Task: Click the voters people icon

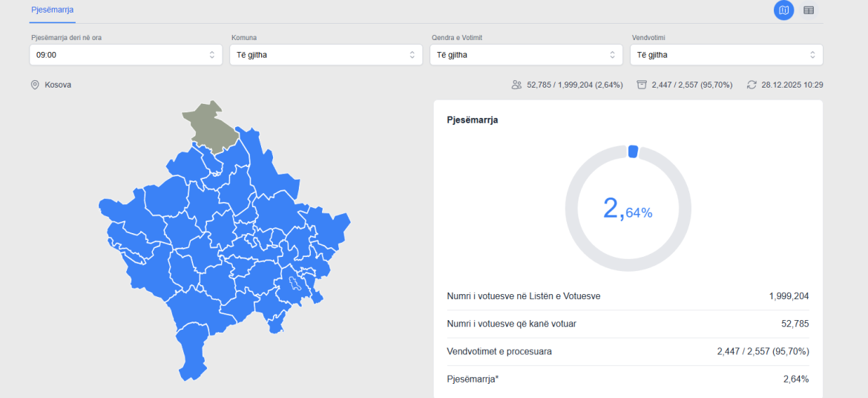Action: (x=516, y=85)
